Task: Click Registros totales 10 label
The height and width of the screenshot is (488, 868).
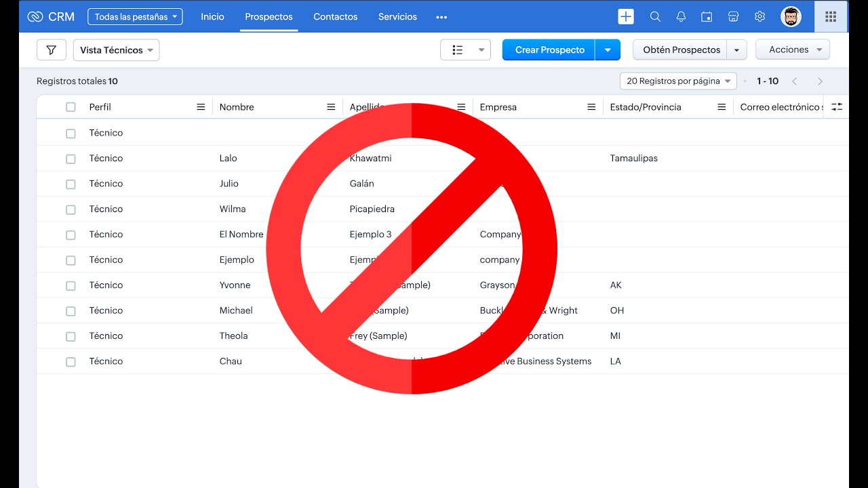Action: [x=77, y=81]
